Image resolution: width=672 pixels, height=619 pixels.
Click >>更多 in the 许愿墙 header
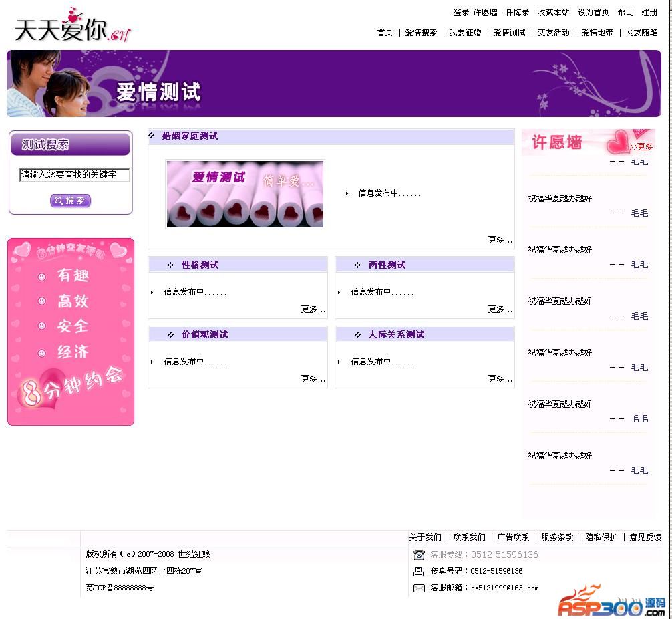[x=641, y=146]
